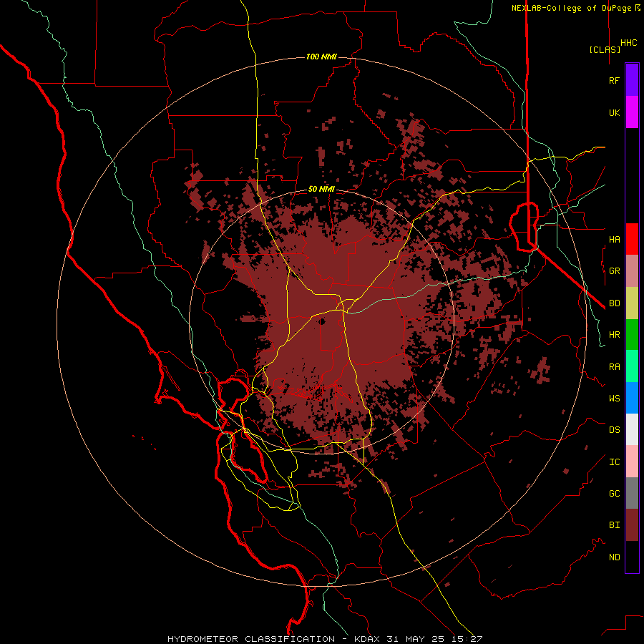This screenshot has width=644, height=644.
Task: Click the GR legend label
Action: [615, 271]
